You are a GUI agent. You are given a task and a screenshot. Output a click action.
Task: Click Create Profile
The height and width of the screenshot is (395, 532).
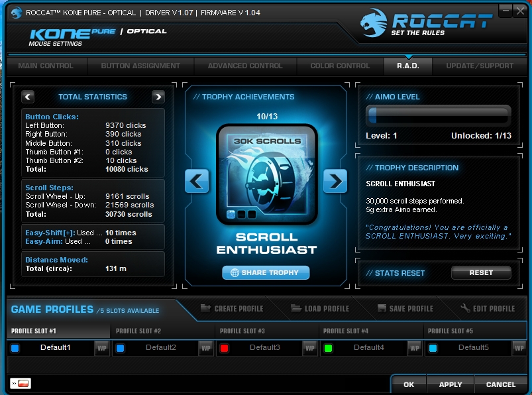click(232, 308)
